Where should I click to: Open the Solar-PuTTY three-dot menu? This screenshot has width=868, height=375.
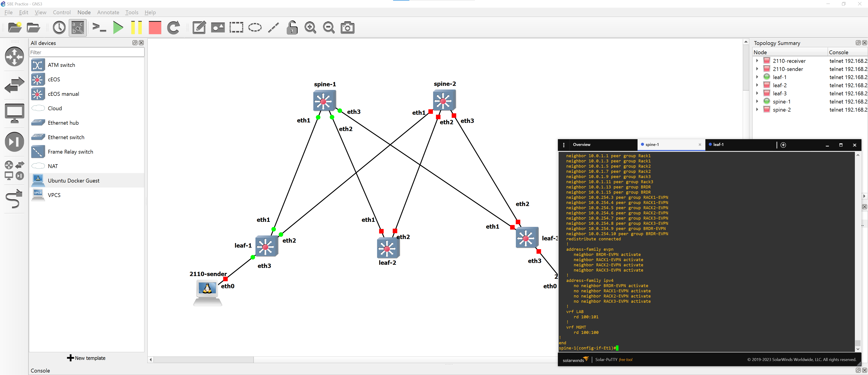[x=564, y=145]
